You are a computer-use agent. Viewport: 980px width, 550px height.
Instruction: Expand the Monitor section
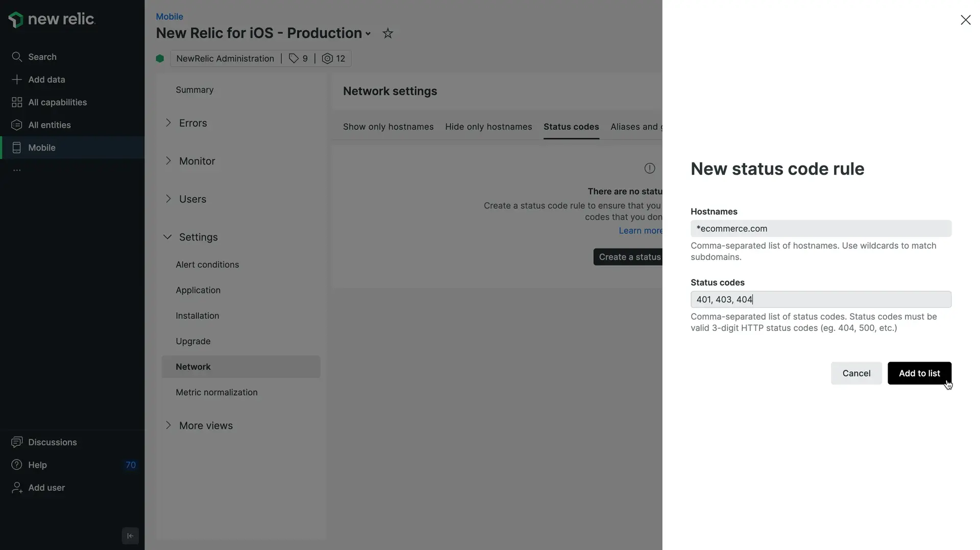point(168,161)
